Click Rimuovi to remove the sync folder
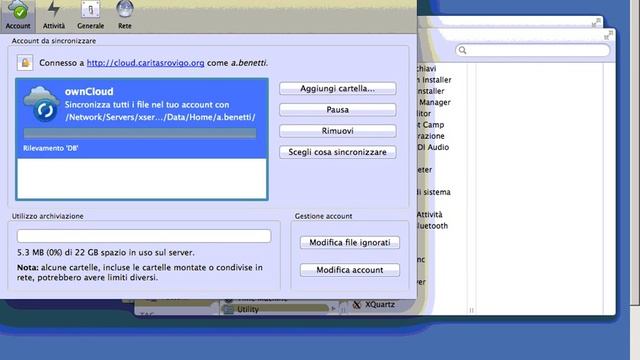This screenshot has height=360, width=640. [x=338, y=131]
